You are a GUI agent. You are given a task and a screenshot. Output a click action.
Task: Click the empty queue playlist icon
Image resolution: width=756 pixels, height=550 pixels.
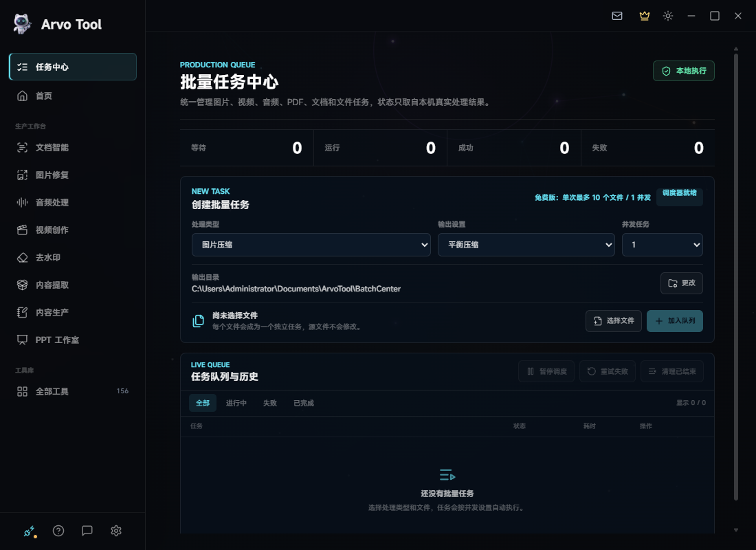[447, 475]
